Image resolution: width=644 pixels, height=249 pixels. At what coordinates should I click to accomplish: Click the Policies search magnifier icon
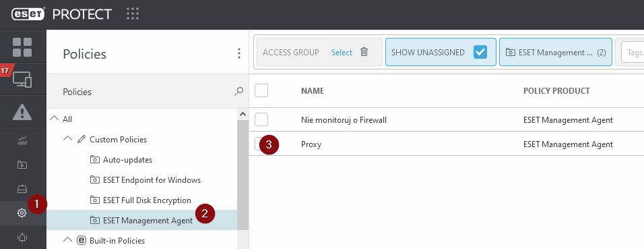(x=238, y=91)
